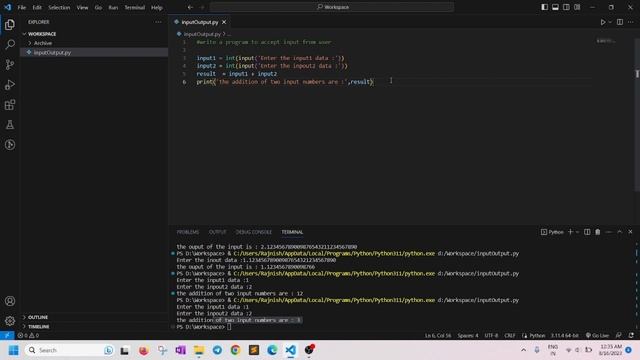Open Explorer More Actions ellipsis

[158, 22]
